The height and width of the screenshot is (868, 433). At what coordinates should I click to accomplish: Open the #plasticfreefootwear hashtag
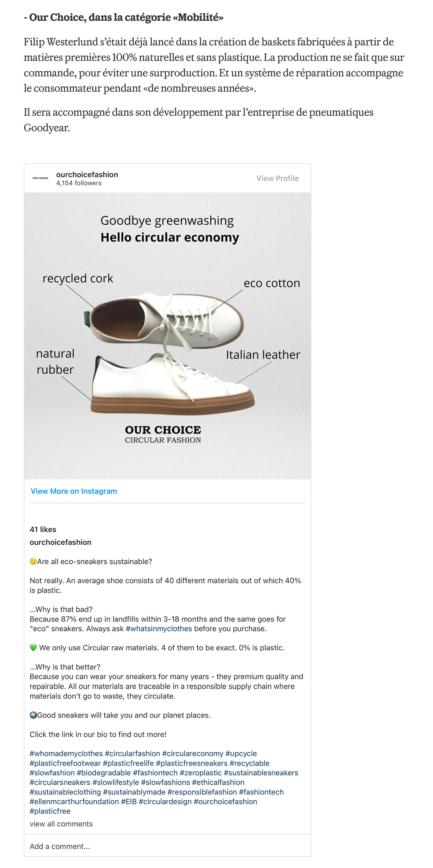point(65,763)
